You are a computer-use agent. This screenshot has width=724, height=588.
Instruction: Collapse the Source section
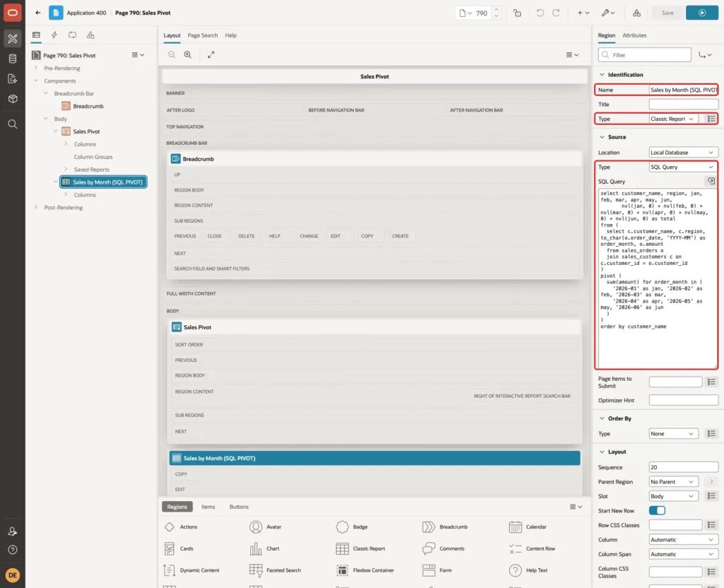602,137
